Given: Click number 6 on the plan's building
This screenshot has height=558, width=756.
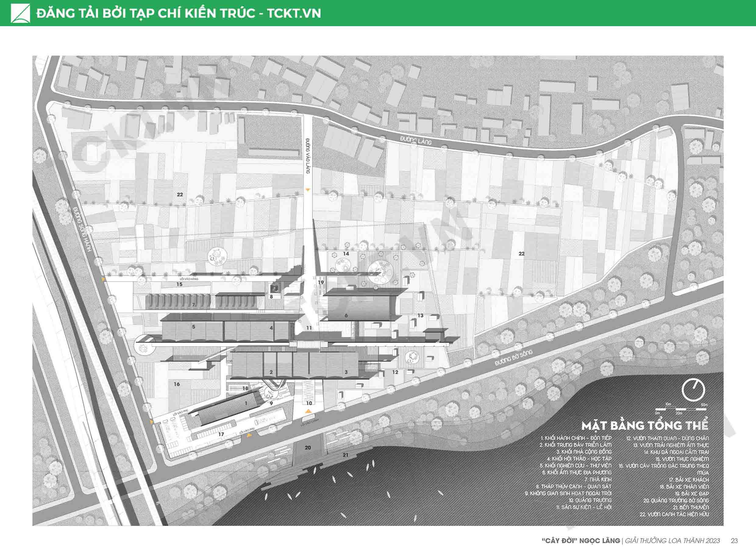Looking at the screenshot, I should coord(346,315).
